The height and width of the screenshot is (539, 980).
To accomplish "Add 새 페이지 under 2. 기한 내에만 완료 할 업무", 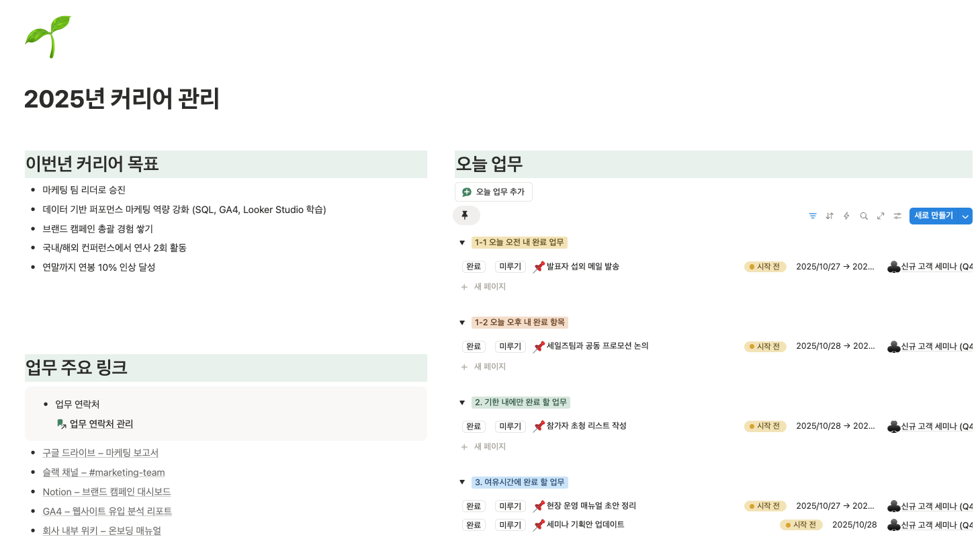I will 490,447.
